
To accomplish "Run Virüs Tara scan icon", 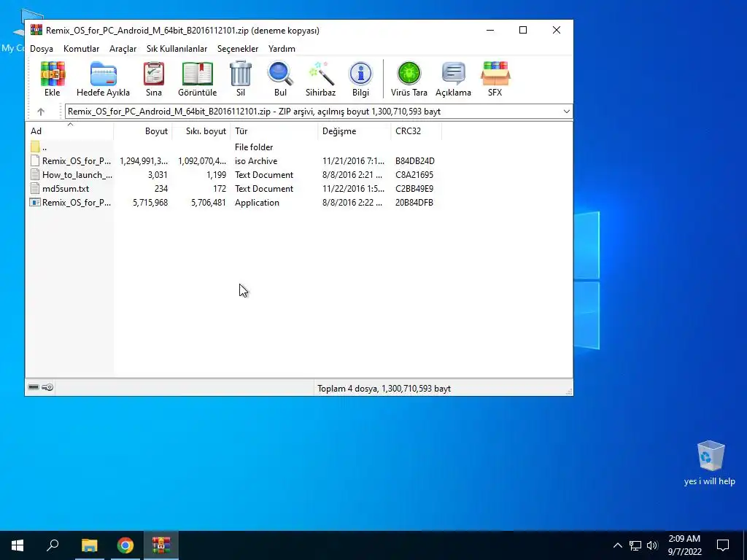I will tap(409, 79).
